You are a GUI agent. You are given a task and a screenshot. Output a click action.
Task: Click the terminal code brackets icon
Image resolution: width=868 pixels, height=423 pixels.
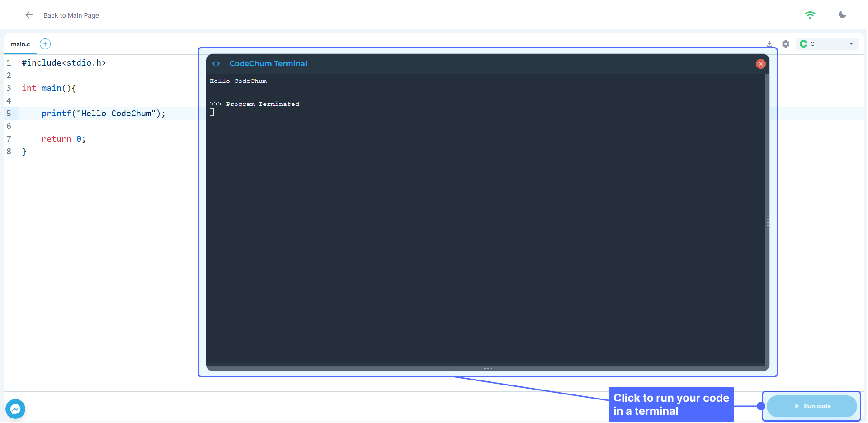coord(216,64)
